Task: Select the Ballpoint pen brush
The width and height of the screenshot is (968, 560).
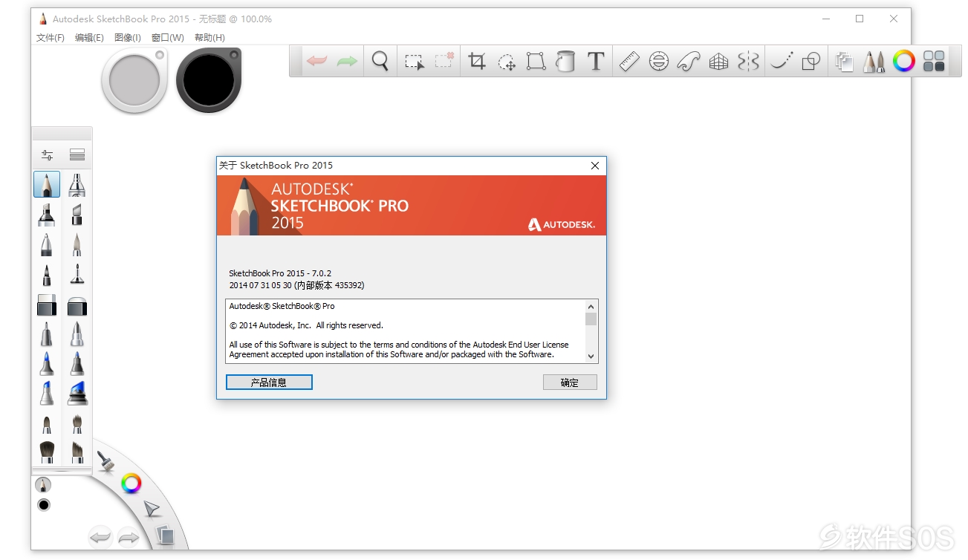Action: point(47,244)
